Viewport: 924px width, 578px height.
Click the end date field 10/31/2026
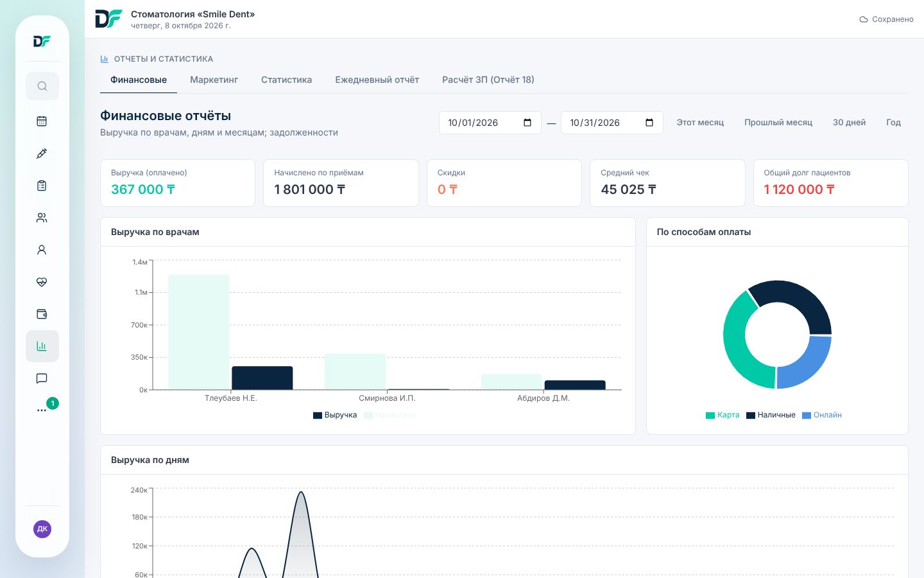tap(612, 123)
